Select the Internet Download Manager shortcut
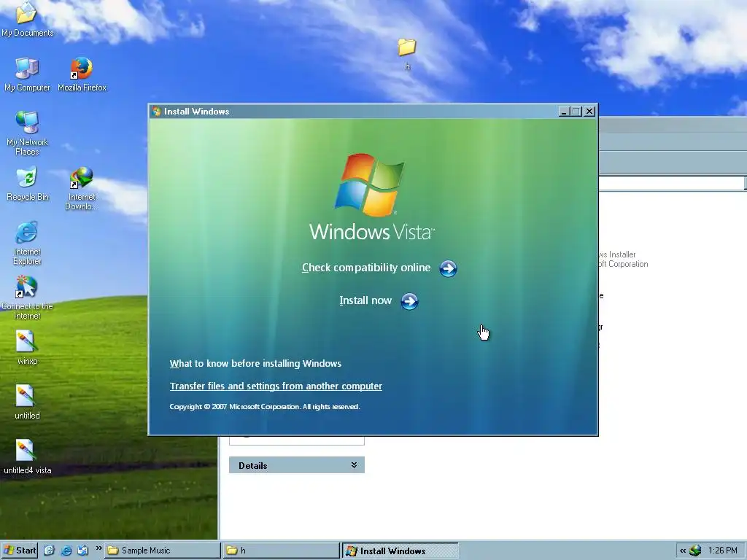Screen dimensions: 747x560 (82, 189)
